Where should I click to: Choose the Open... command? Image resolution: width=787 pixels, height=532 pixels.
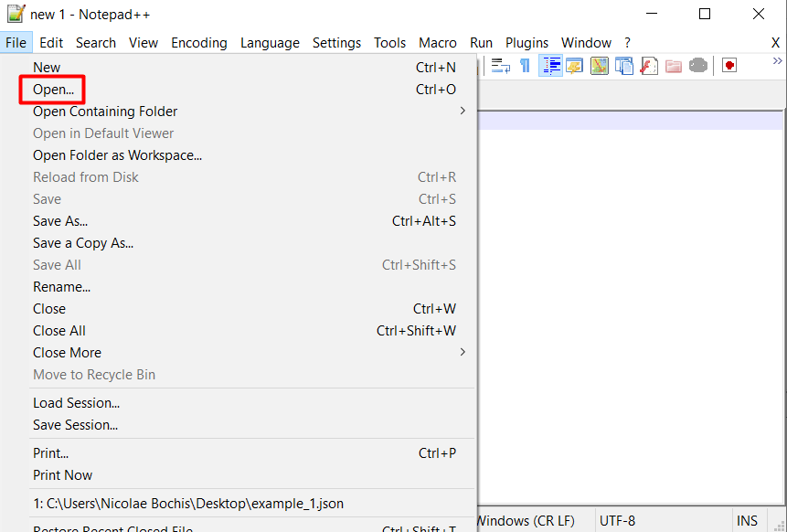point(52,89)
